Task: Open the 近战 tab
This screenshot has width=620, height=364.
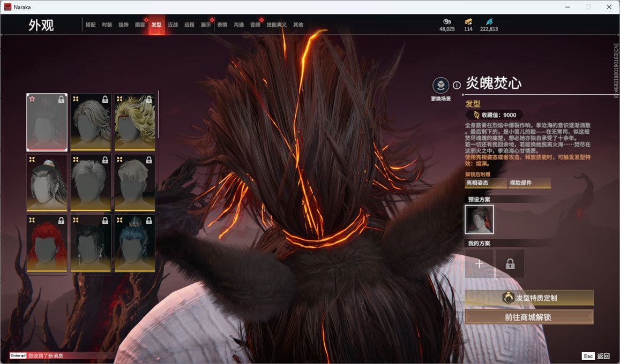Action: [173, 25]
